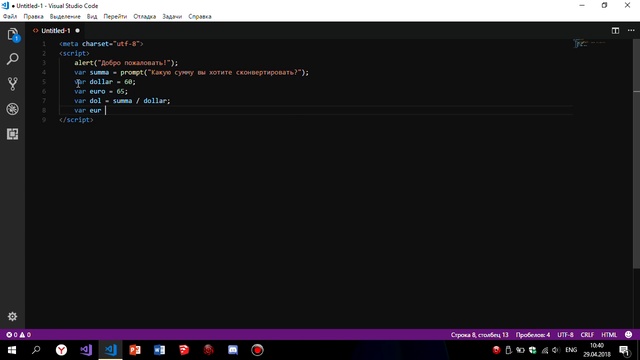Click the var euro = 65 line

(x=101, y=91)
